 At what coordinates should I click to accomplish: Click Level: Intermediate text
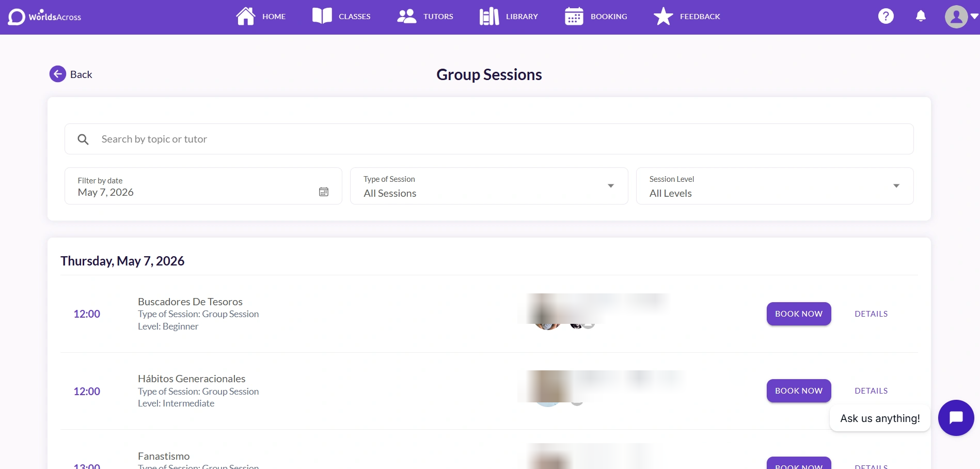176,403
